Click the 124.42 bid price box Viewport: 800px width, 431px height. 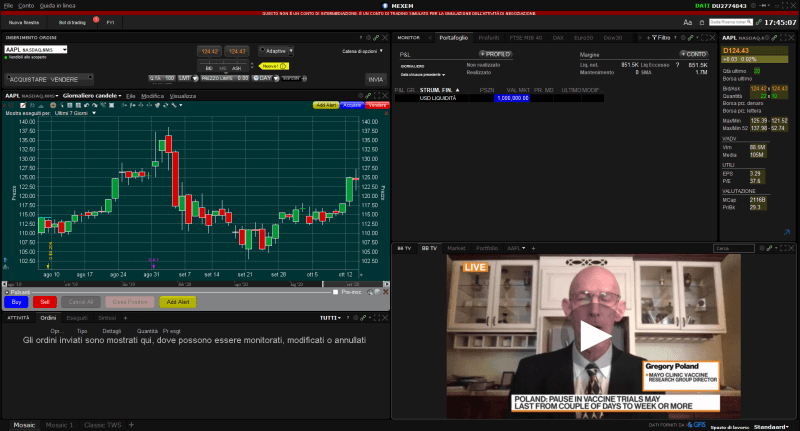coord(209,51)
